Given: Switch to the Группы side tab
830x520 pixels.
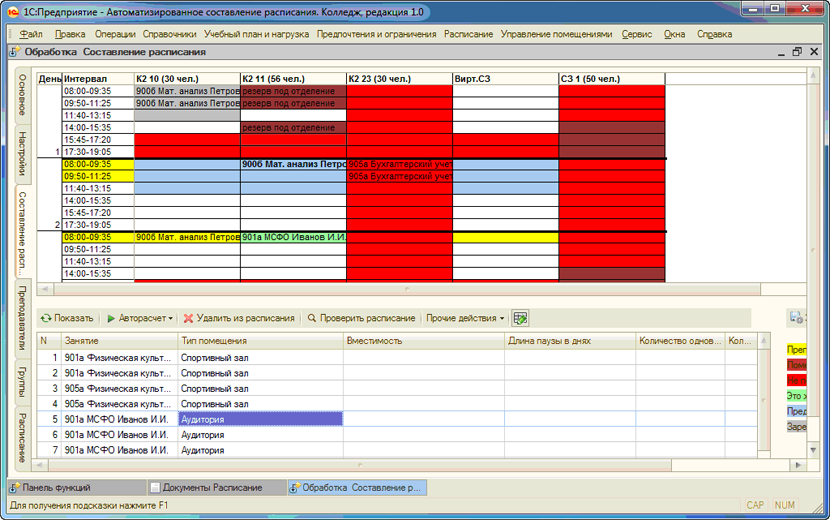Looking at the screenshot, I should pos(22,381).
